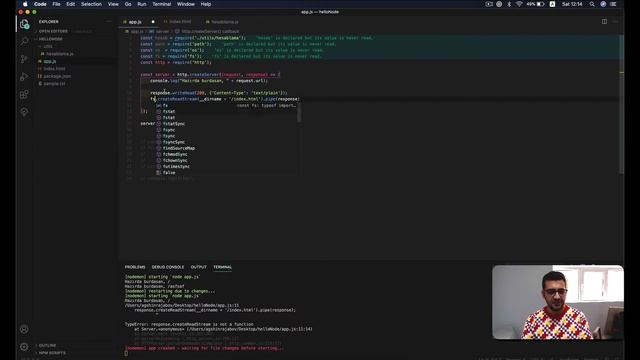
Task: Open the Code menu
Action: (40, 4)
